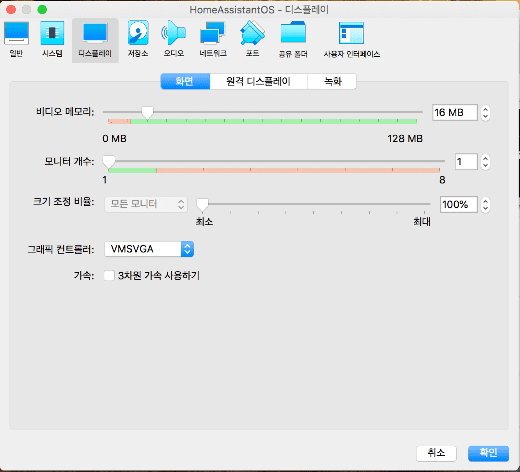Click the 모든 모니터 dropdown
The image size is (520, 472).
(146, 204)
